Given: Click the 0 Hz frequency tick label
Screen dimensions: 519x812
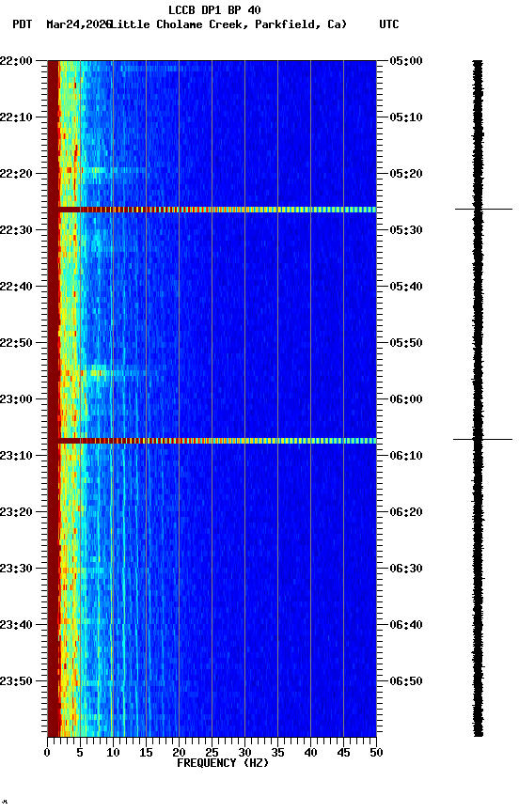Looking at the screenshot, I should pyautogui.click(x=48, y=753).
